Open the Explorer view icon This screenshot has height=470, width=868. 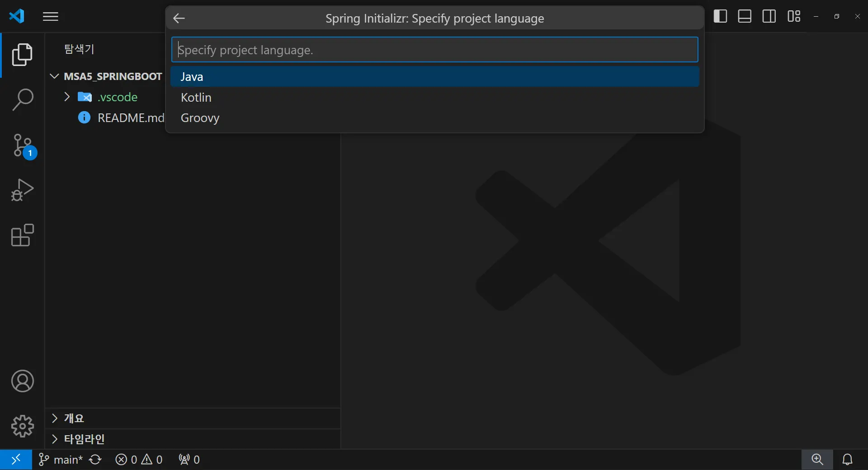coord(22,55)
